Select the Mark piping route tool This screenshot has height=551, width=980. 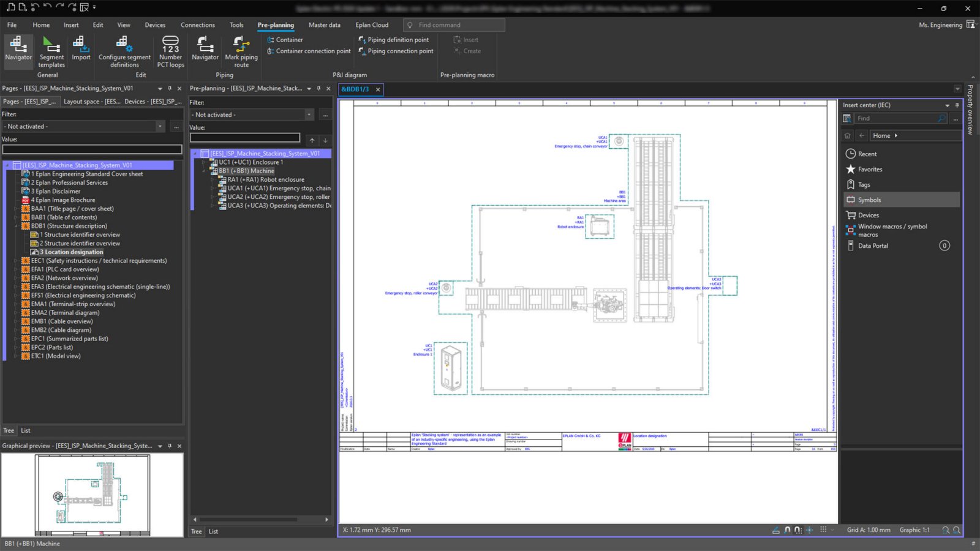(x=241, y=51)
